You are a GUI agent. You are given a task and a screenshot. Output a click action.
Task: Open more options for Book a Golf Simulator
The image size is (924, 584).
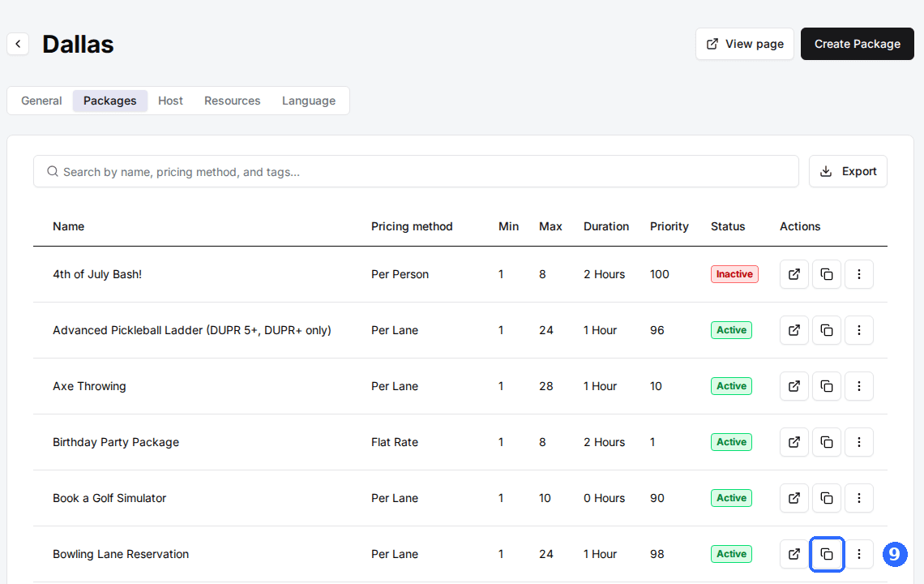858,499
